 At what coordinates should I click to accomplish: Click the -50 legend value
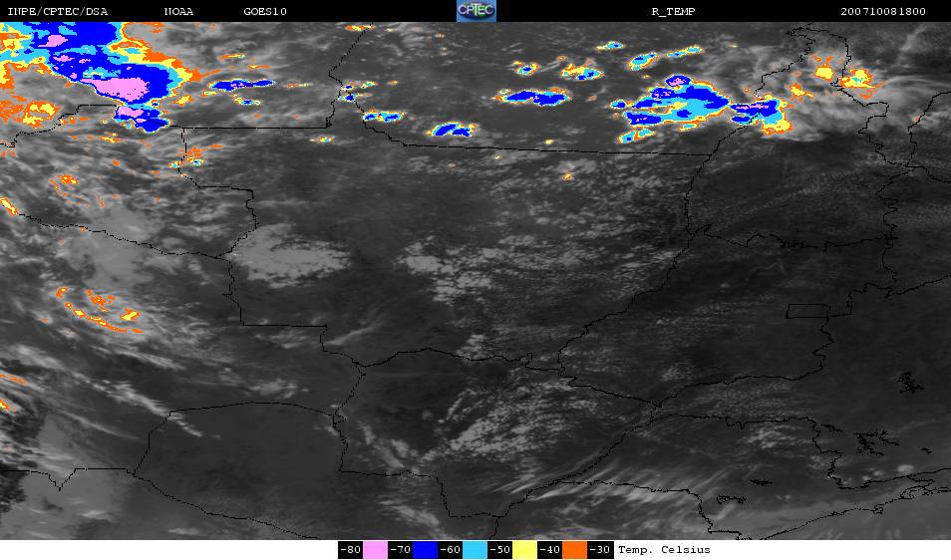click(x=499, y=550)
